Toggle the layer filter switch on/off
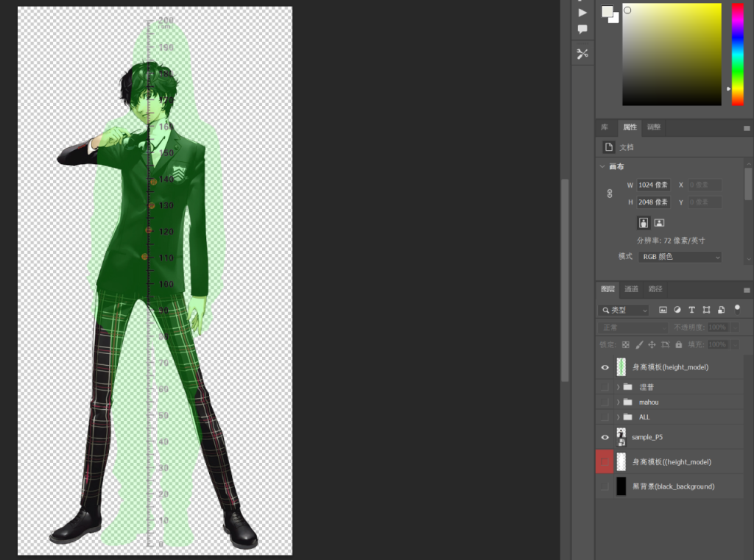This screenshot has height=560, width=754. 737,309
